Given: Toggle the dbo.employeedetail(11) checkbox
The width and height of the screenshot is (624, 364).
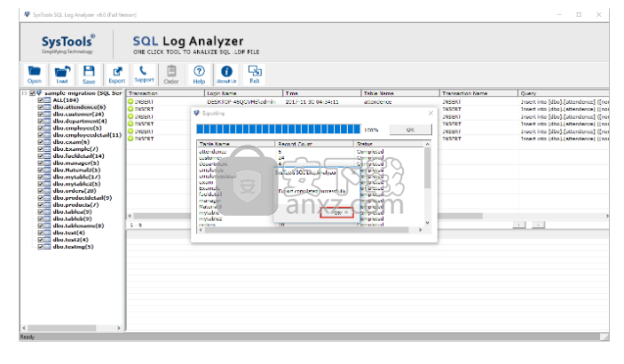Looking at the screenshot, I should (40, 135).
